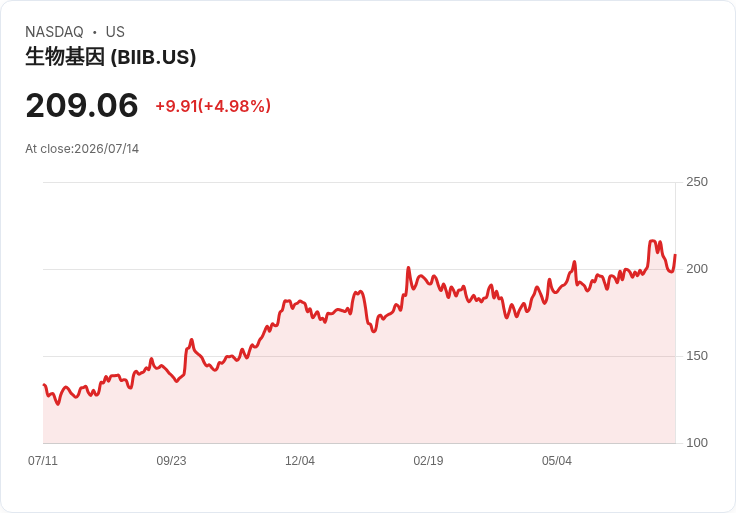
Task: Select the At close:2026/07/14 timestamp
Action: pos(82,149)
